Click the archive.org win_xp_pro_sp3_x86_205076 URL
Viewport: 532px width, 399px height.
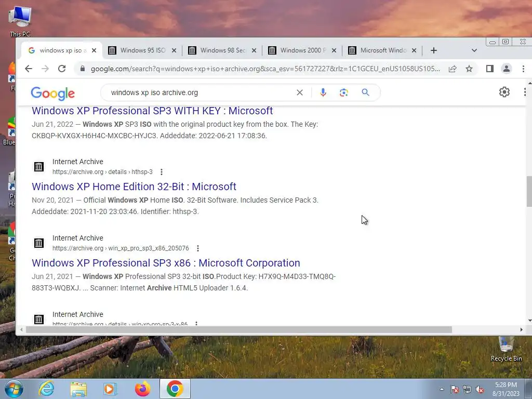tap(121, 248)
